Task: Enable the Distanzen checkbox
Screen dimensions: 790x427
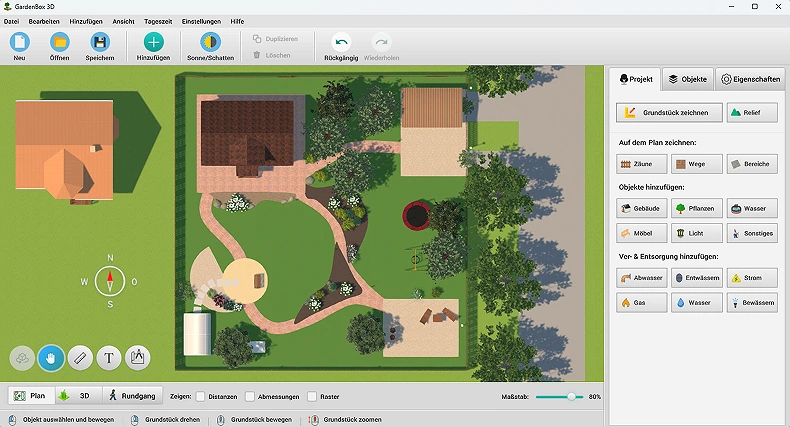Action: (201, 396)
